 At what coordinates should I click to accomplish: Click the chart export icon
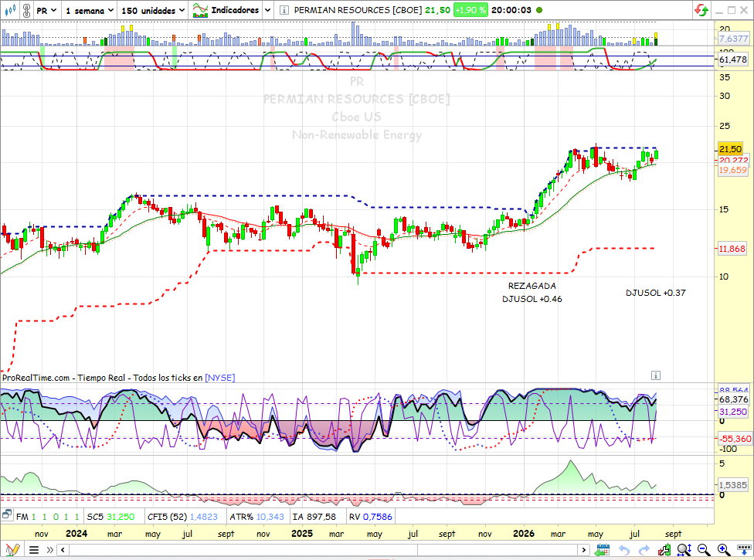(x=664, y=549)
